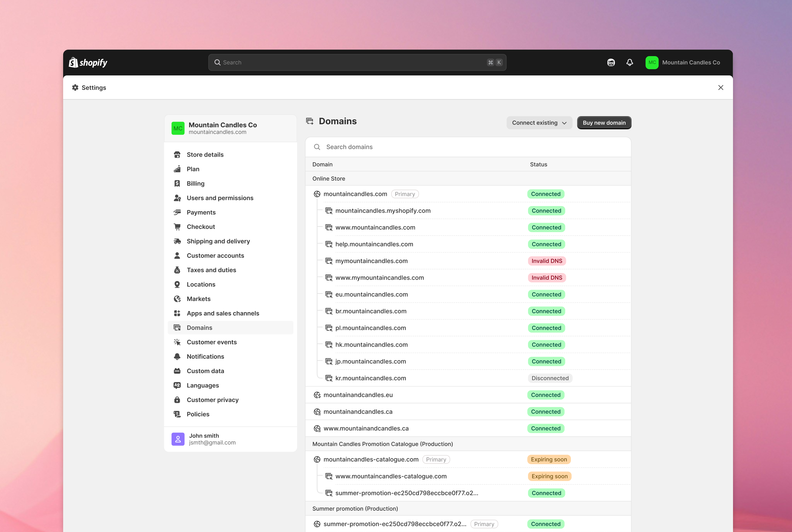
Task: Click the Policies document icon
Action: click(177, 414)
